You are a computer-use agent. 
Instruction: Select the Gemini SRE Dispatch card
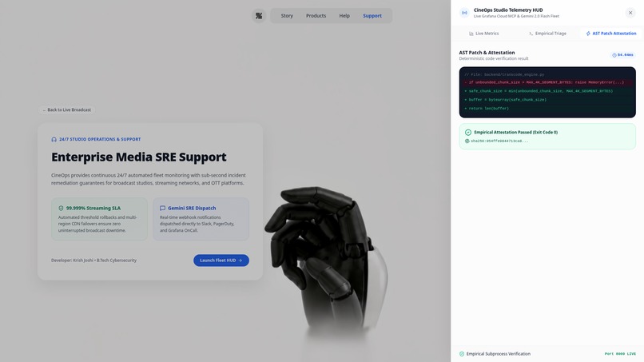(201, 219)
